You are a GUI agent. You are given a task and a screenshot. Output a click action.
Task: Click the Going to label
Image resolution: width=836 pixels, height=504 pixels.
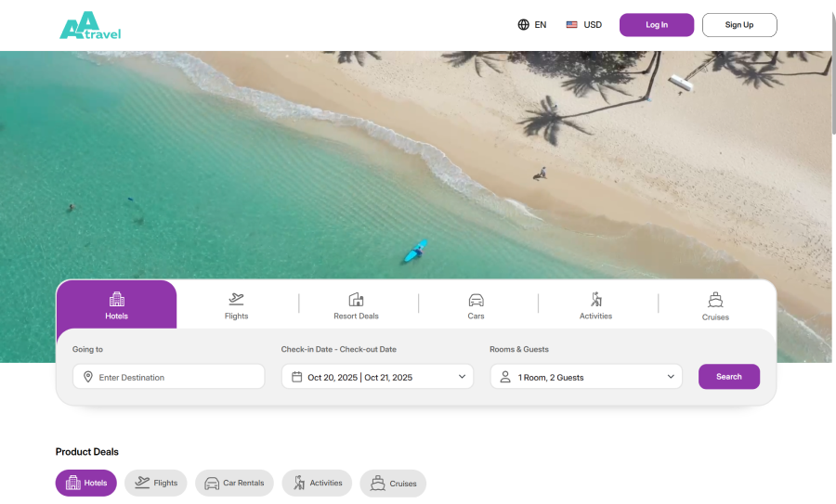[x=87, y=350]
